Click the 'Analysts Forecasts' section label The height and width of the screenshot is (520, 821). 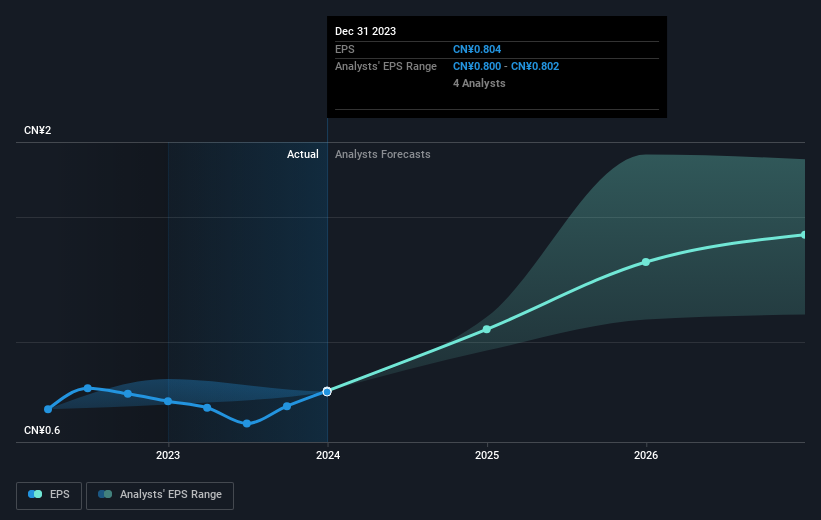pyautogui.click(x=383, y=154)
